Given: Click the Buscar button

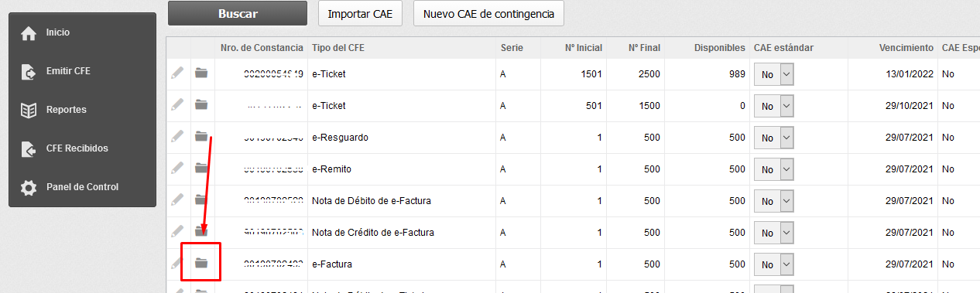Looking at the screenshot, I should click(x=238, y=13).
